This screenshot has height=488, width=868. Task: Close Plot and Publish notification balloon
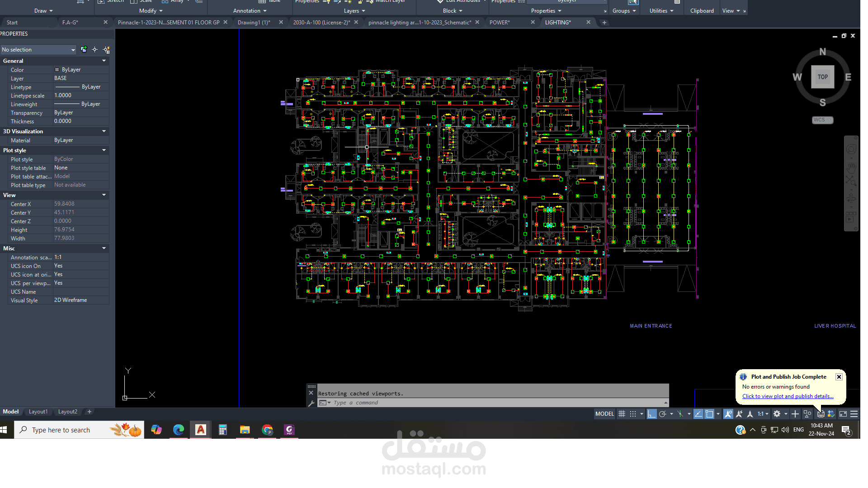[839, 377]
